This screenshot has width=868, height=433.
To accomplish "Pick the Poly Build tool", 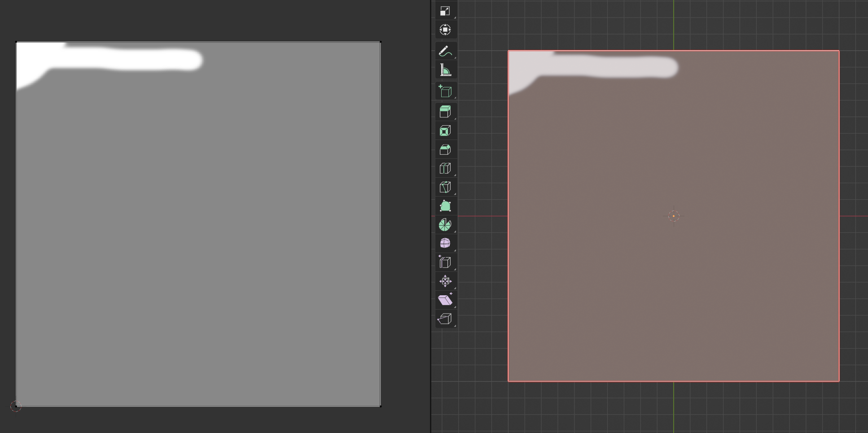I will click(445, 206).
